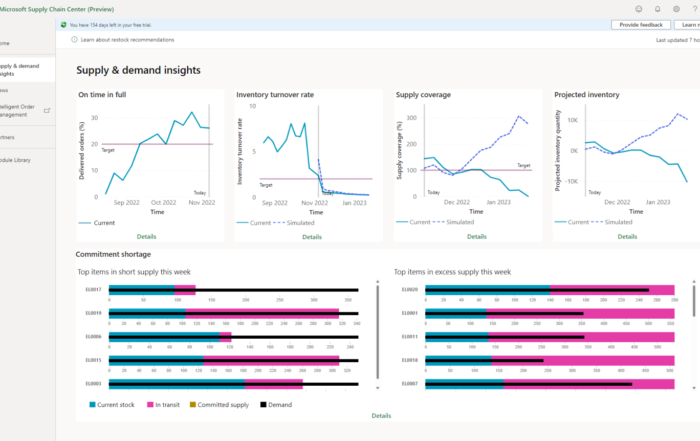Click the EL0006 bar in short supply chart

click(x=233, y=337)
